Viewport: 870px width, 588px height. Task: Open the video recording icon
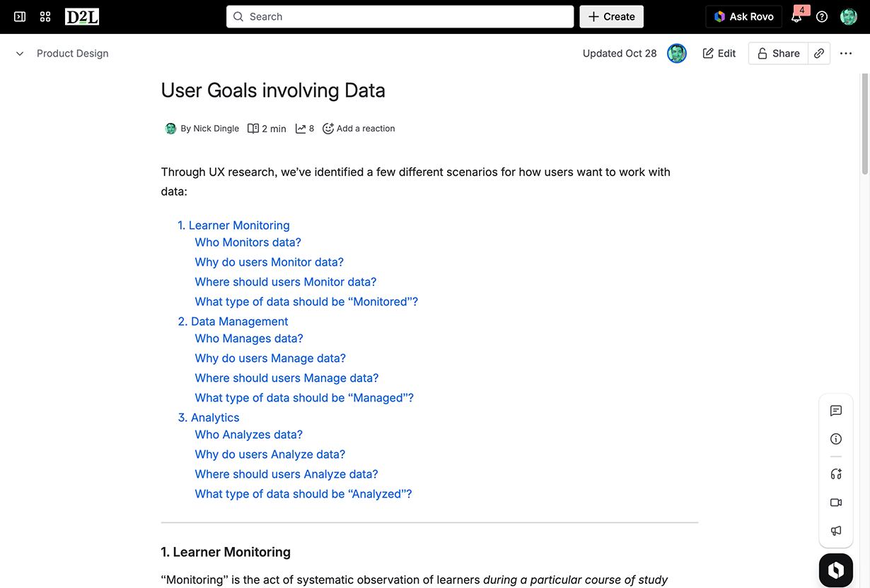(836, 502)
